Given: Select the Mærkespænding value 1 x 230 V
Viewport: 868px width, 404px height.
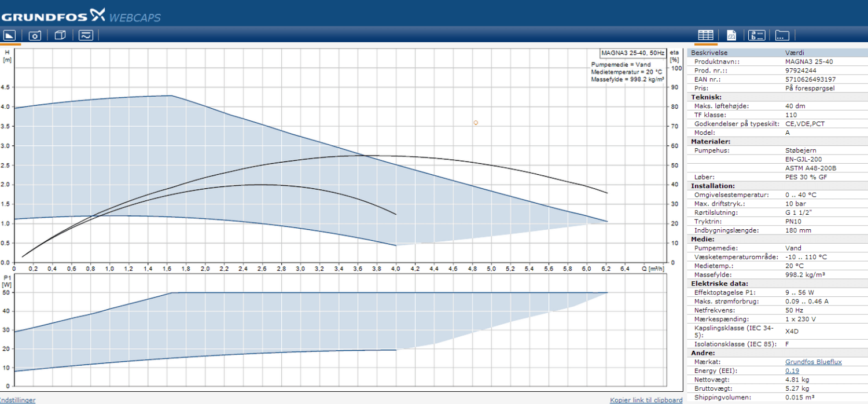Looking at the screenshot, I should (800, 319).
